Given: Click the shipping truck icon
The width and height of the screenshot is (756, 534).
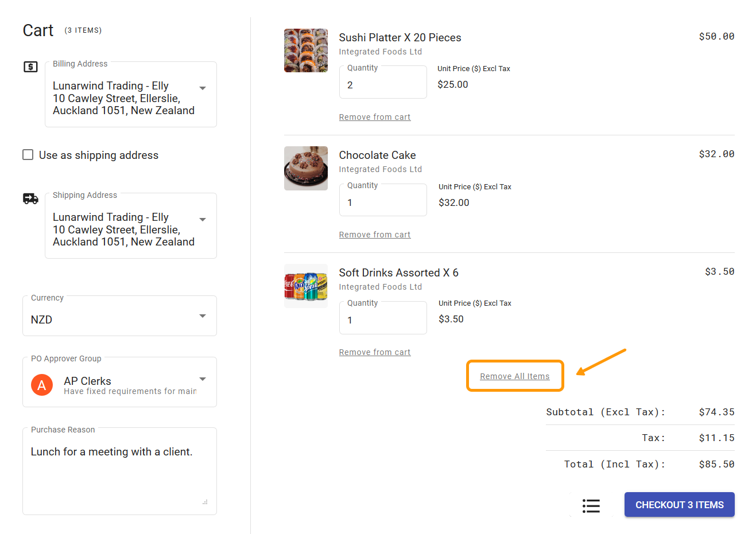Looking at the screenshot, I should [x=30, y=198].
